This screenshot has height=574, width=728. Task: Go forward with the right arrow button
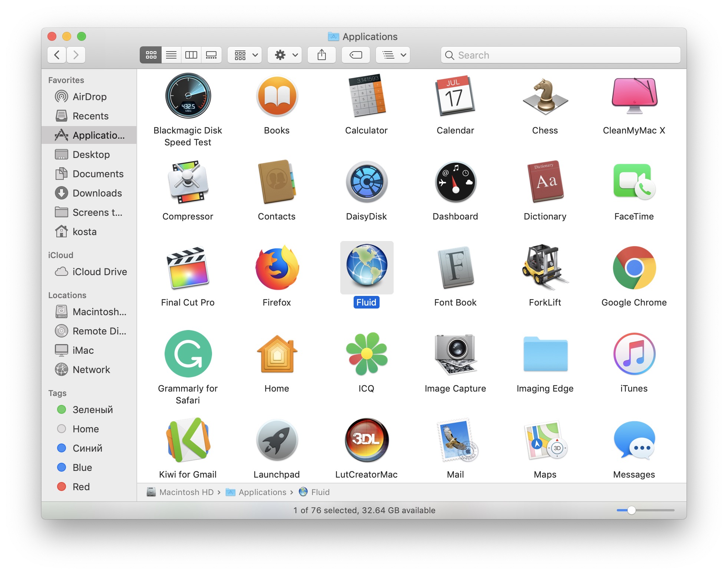click(x=76, y=55)
